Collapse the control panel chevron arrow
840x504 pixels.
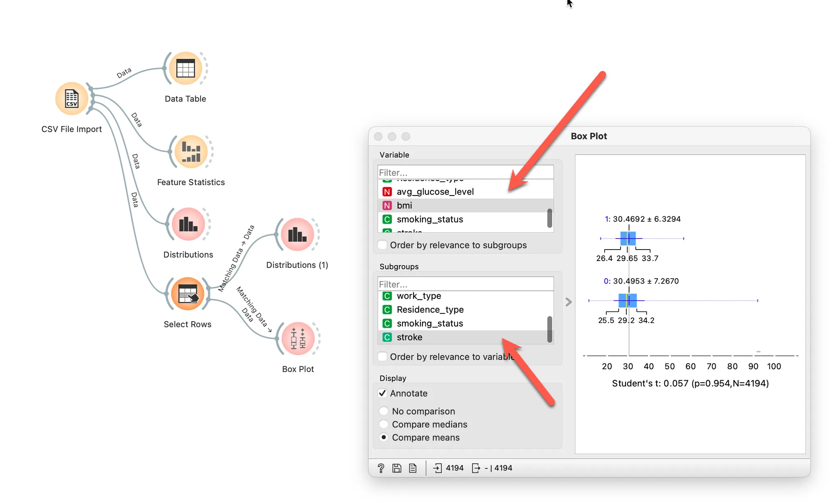[568, 302]
